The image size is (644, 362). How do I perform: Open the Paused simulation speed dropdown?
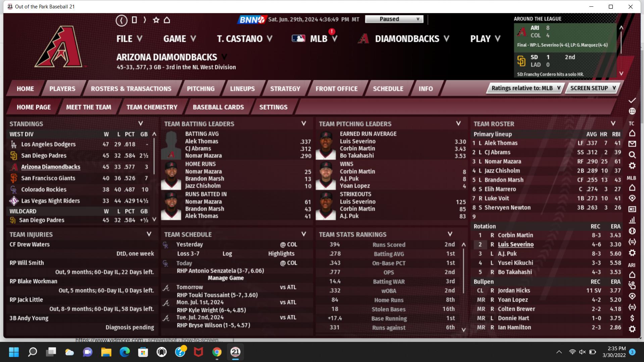pyautogui.click(x=394, y=19)
